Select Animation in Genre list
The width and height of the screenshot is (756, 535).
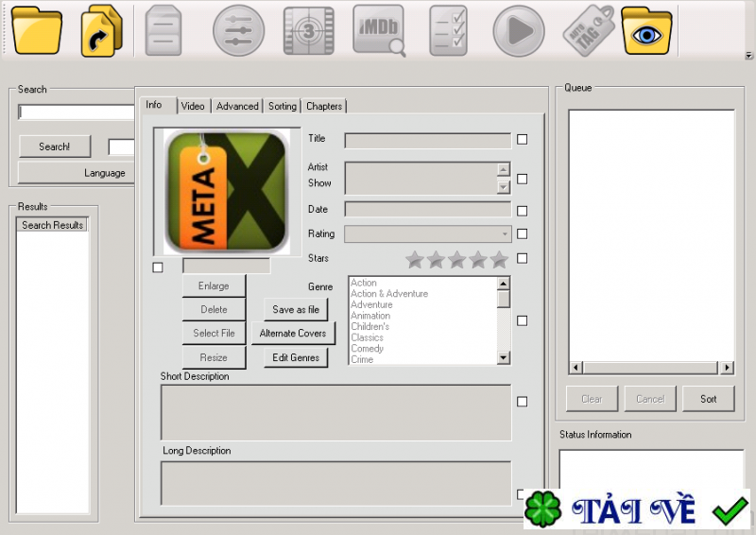(x=370, y=316)
